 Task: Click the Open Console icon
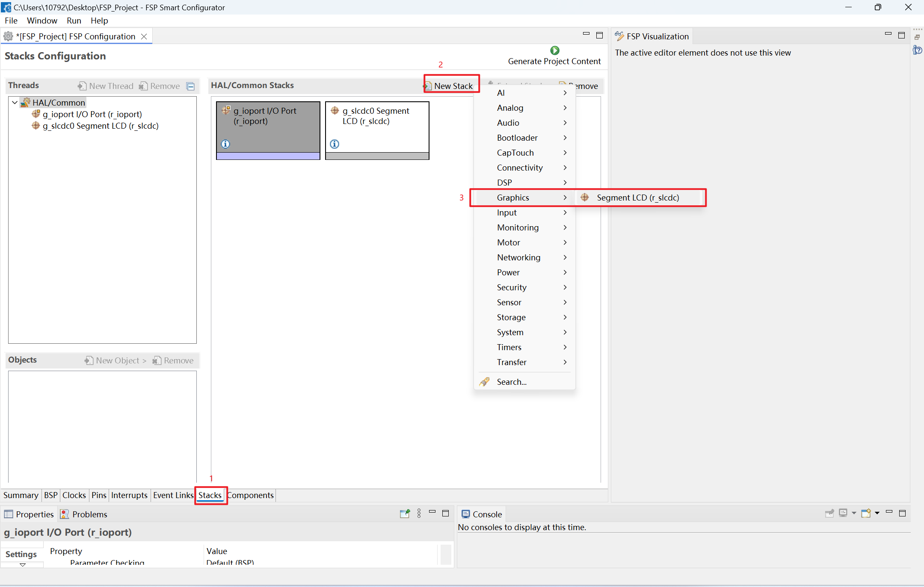pyautogui.click(x=866, y=513)
